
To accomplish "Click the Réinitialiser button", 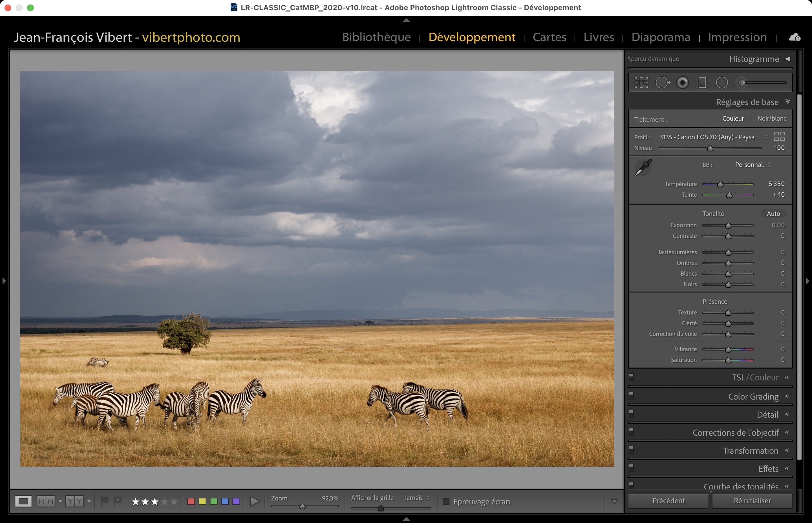I will click(x=752, y=501).
